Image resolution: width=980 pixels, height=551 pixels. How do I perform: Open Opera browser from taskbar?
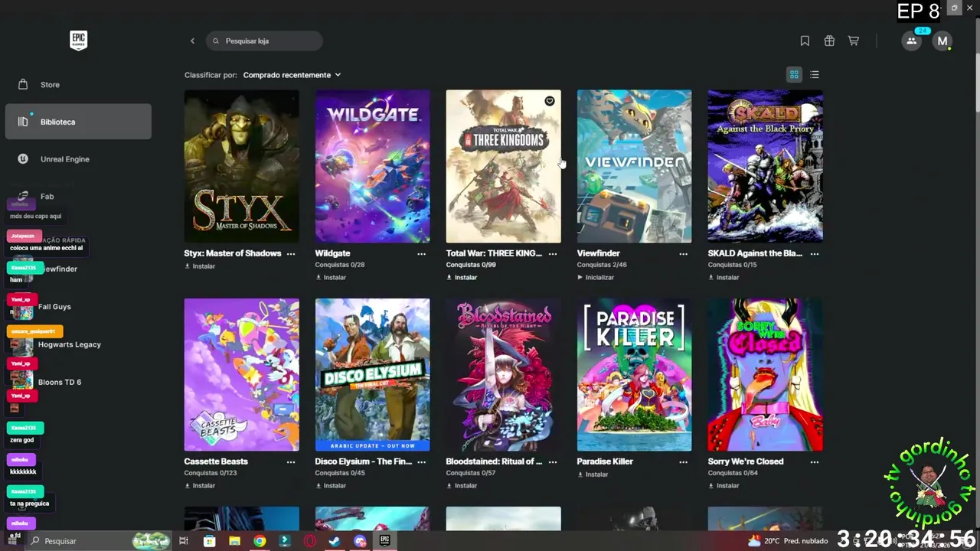pyautogui.click(x=310, y=541)
